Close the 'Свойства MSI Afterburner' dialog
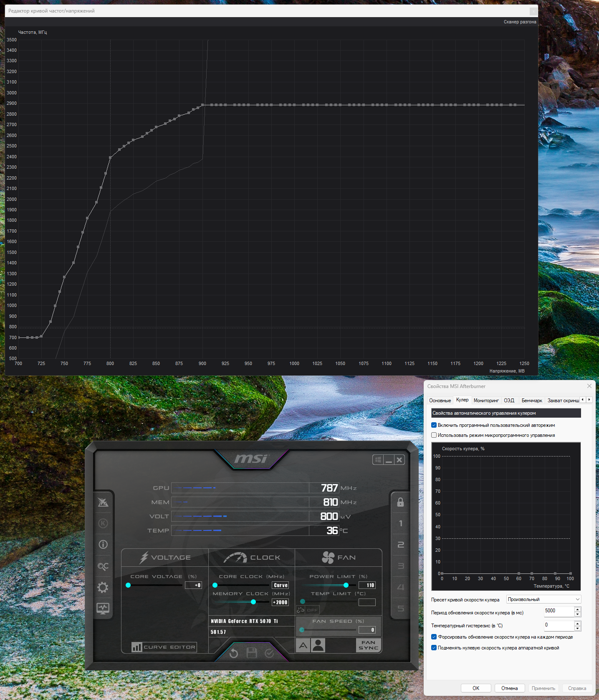This screenshot has height=700, width=599. click(589, 386)
